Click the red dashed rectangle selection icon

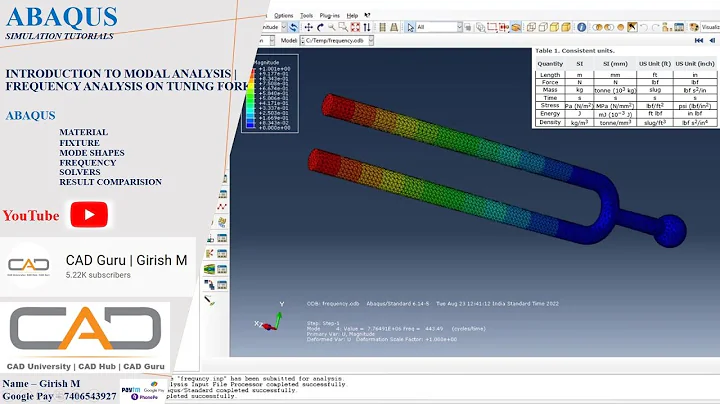[x=492, y=28]
